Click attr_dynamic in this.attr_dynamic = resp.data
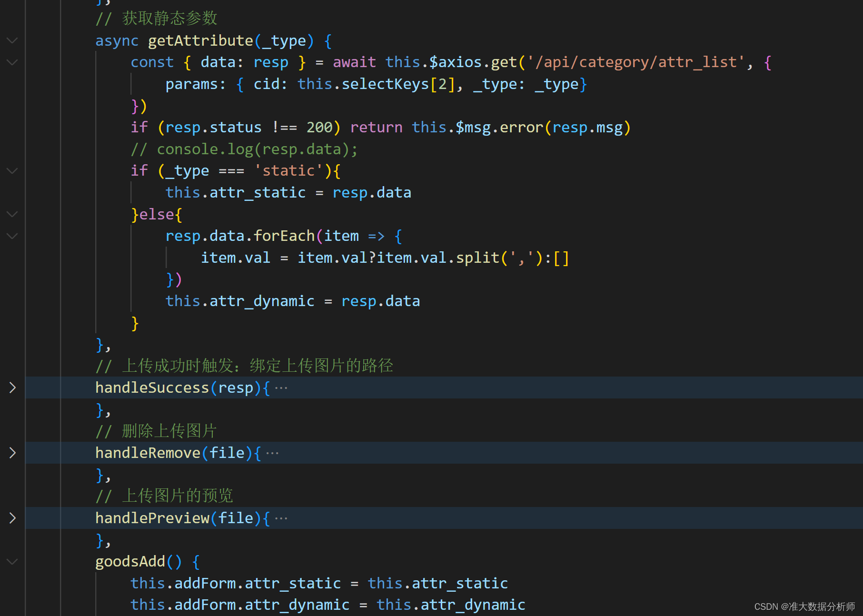863x616 pixels. click(262, 301)
